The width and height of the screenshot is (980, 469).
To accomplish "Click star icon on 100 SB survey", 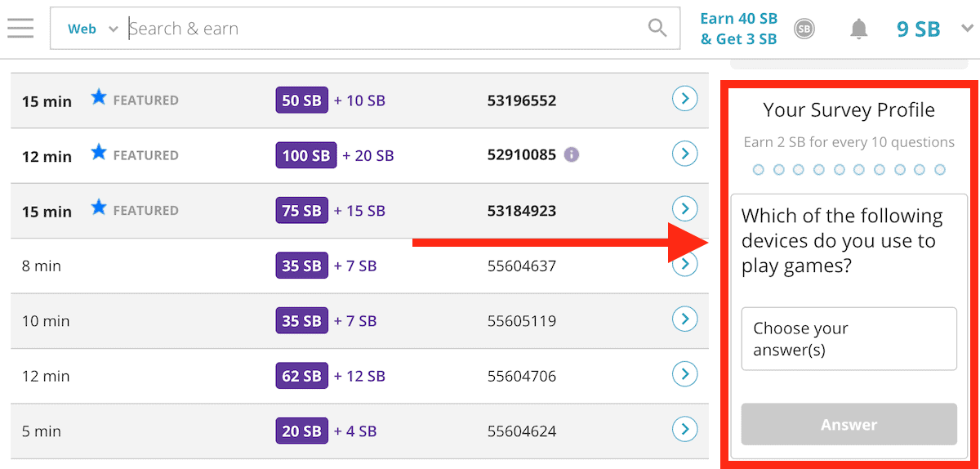I will pyautogui.click(x=99, y=153).
